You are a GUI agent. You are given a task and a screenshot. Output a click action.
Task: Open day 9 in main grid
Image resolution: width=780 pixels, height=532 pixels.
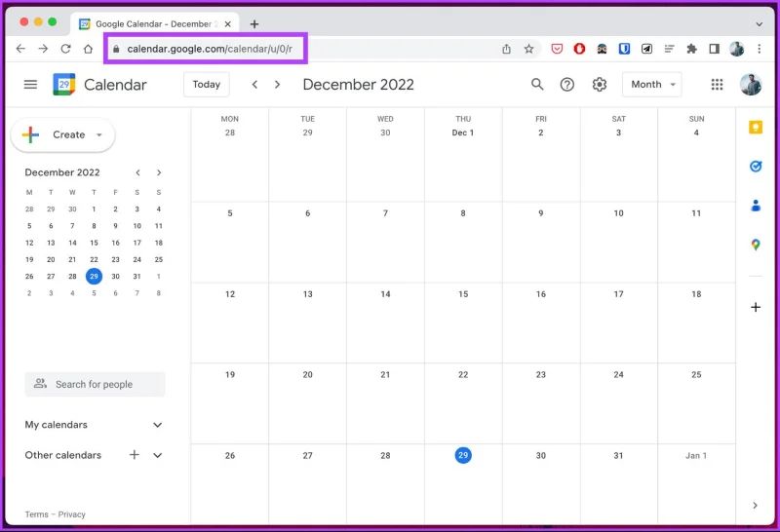(x=541, y=213)
